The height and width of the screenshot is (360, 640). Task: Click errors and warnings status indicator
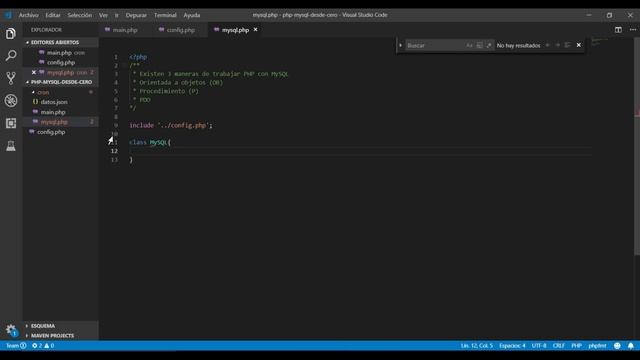pyautogui.click(x=43, y=346)
